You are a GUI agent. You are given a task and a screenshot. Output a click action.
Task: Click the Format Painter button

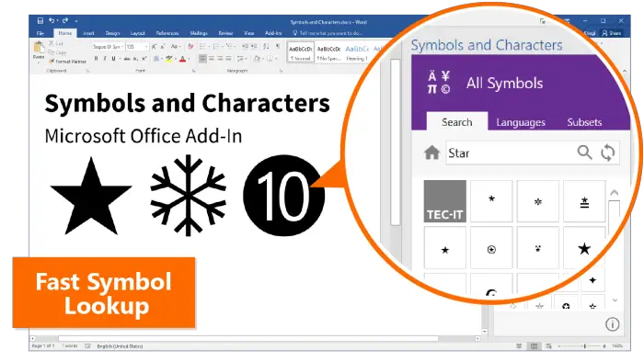pos(68,62)
